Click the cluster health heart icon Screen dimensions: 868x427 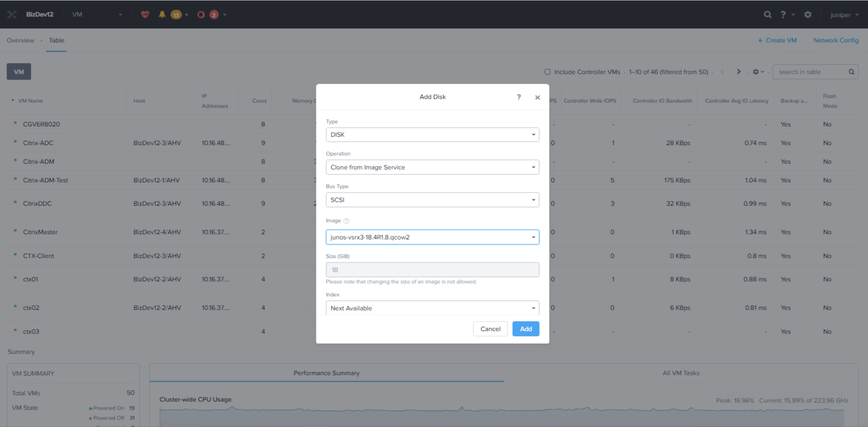click(x=145, y=15)
